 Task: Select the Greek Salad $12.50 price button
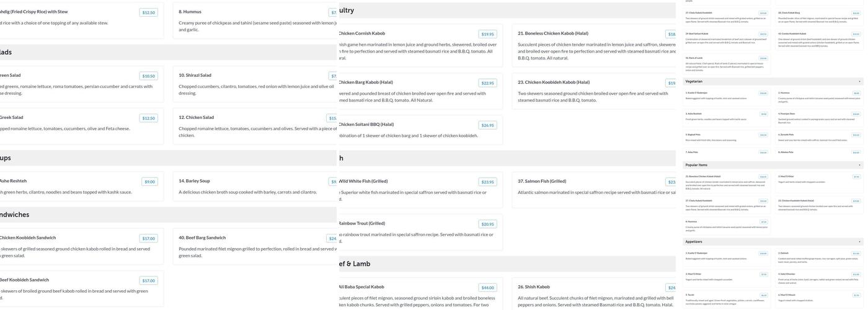coord(149,118)
